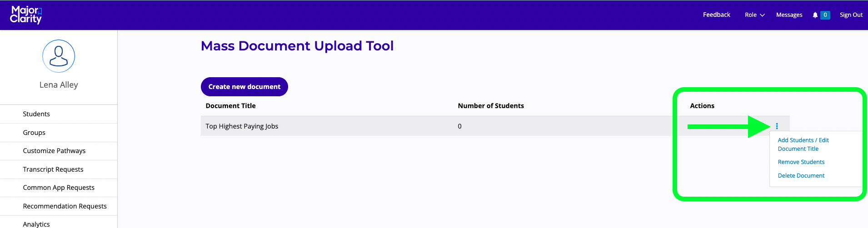Viewport: 868px width, 228px height.
Task: Click the three-dot actions menu icon
Action: click(x=777, y=126)
